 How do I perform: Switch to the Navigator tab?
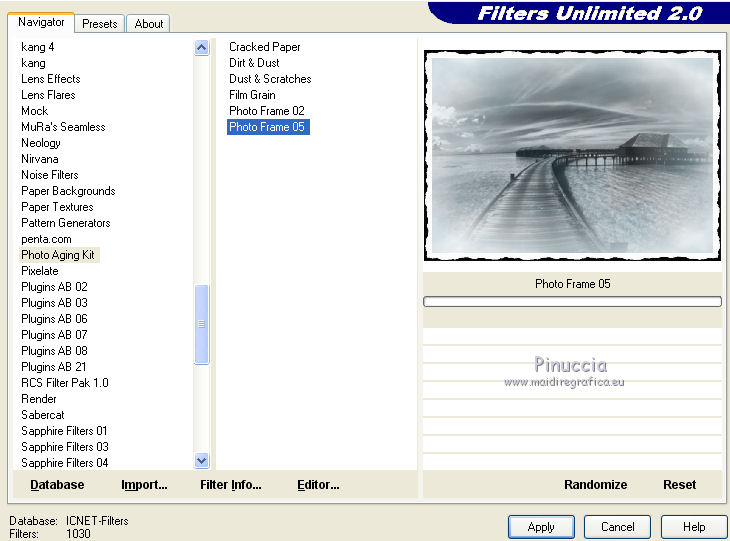click(x=41, y=22)
